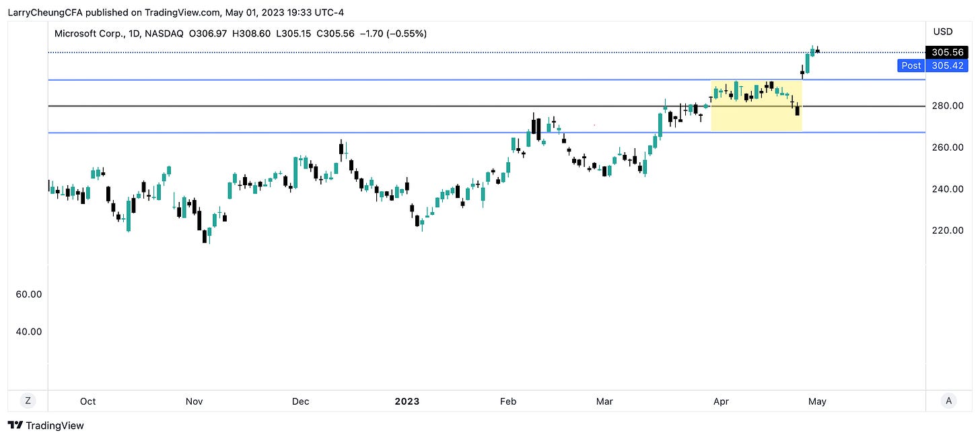Click the 260.00 price axis label
The image size is (980, 439).
pos(948,147)
